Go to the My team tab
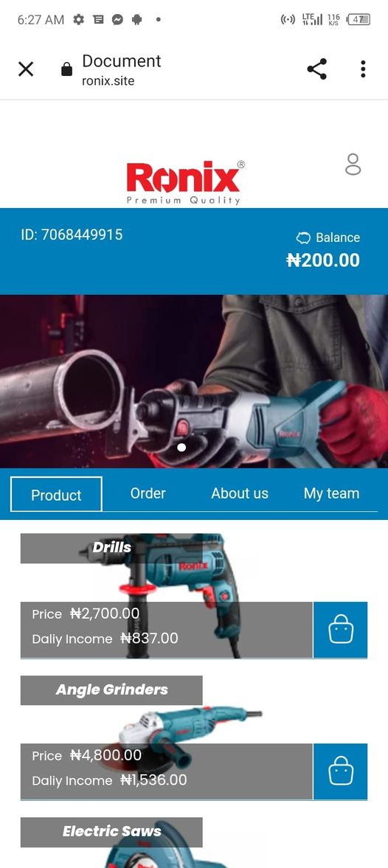Screen dimensions: 388x868 pyautogui.click(x=331, y=493)
